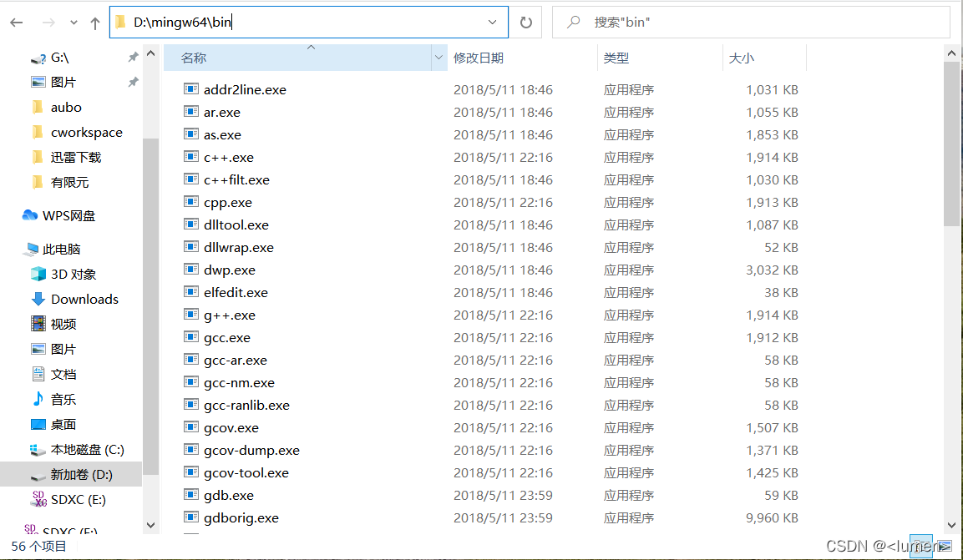Click navigation pane scroll up arrow
Image resolution: width=963 pixels, height=560 pixels.
(x=150, y=53)
